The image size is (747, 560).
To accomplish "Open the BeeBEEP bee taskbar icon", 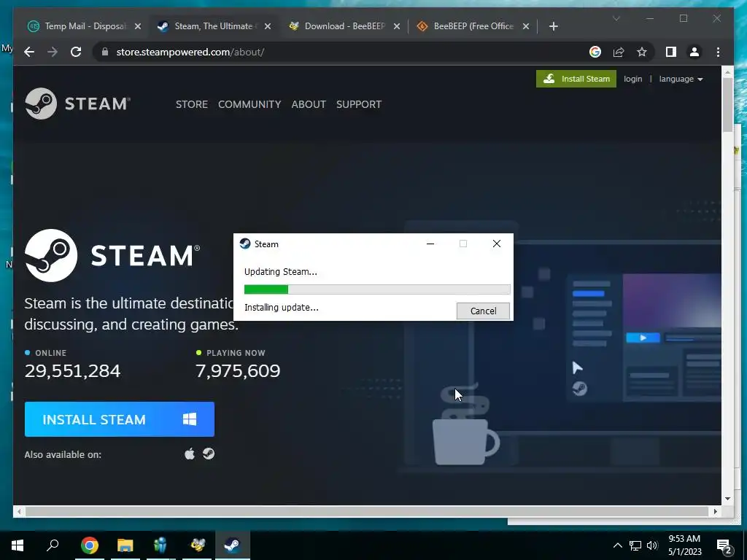I will pos(197,545).
